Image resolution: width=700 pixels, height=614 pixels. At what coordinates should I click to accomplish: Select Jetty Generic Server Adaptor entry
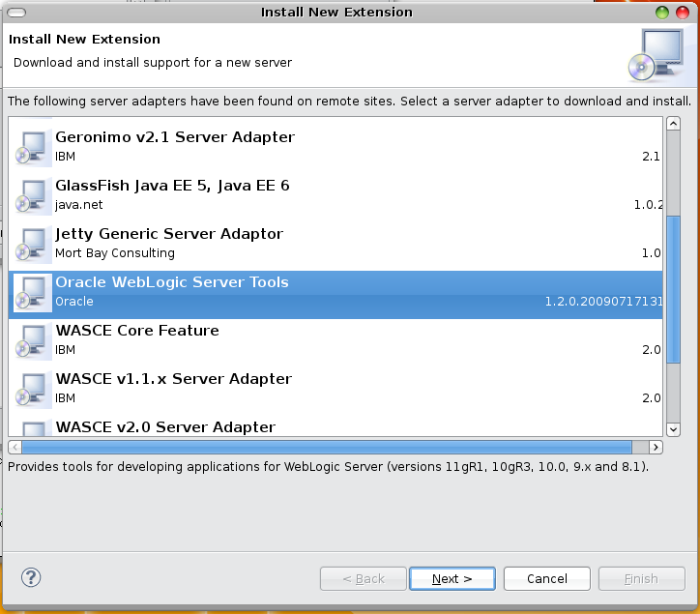point(335,243)
